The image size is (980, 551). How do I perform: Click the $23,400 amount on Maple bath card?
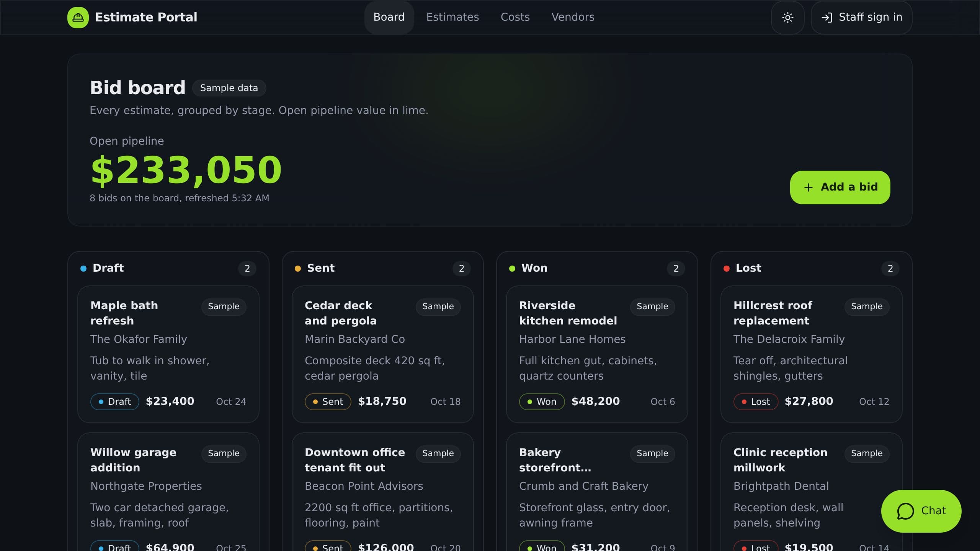170,401
